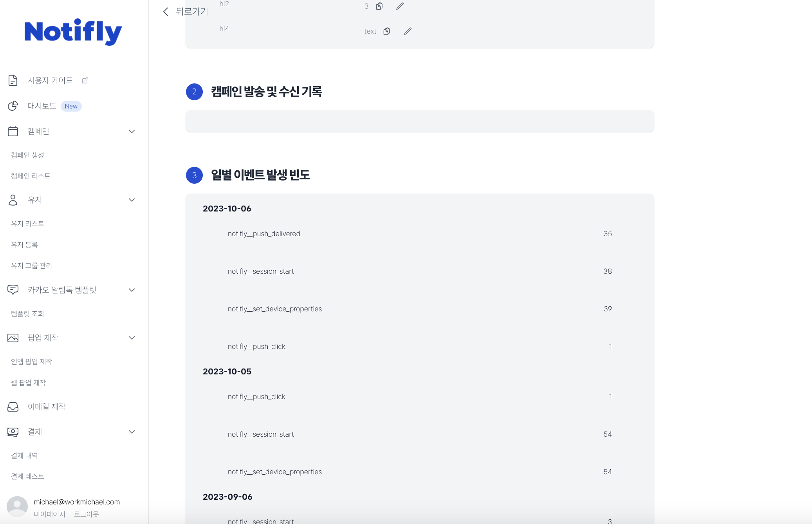Open the 이메일 제작 inbox icon
This screenshot has height=524, width=812.
[13, 407]
